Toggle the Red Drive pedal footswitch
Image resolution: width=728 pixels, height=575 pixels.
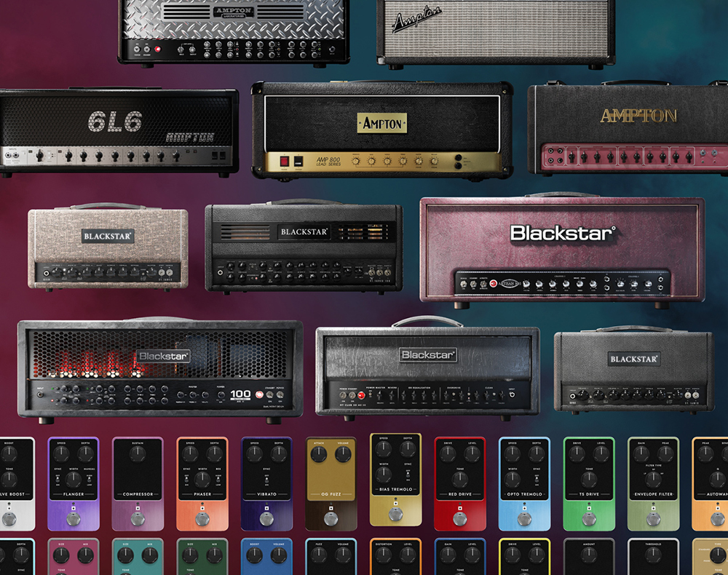pyautogui.click(x=459, y=518)
